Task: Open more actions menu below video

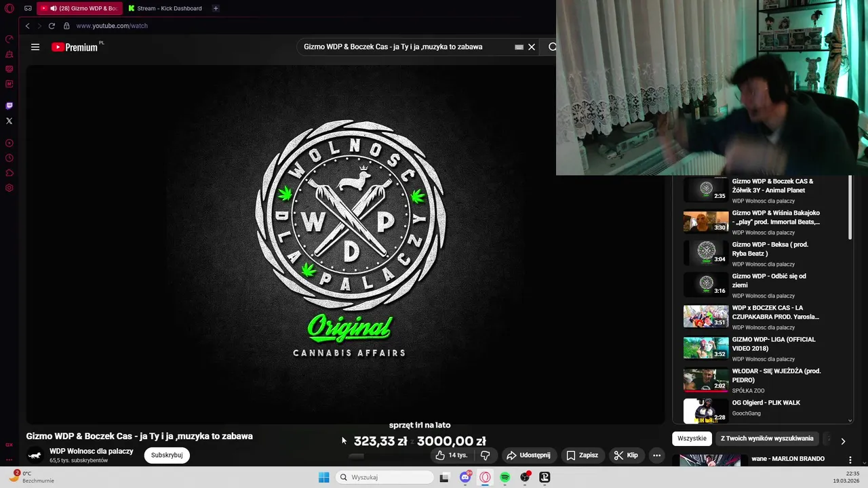Action: (656, 455)
